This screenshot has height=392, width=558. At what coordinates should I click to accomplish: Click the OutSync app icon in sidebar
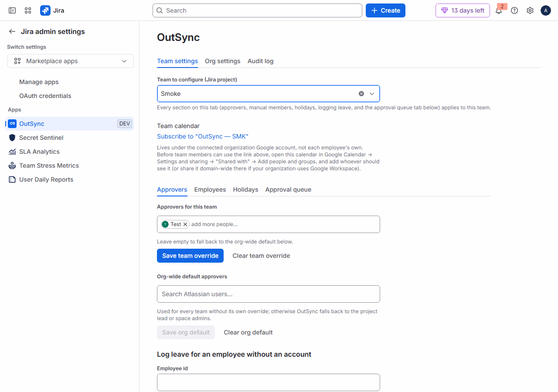(12, 124)
